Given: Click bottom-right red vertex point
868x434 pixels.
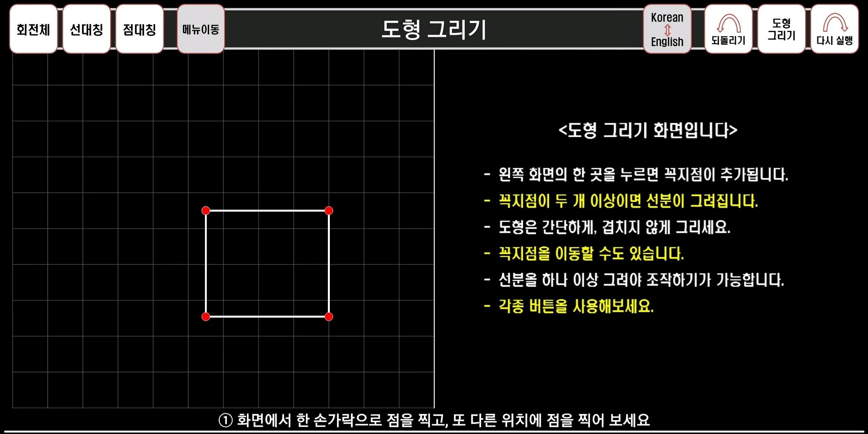Looking at the screenshot, I should (330, 316).
